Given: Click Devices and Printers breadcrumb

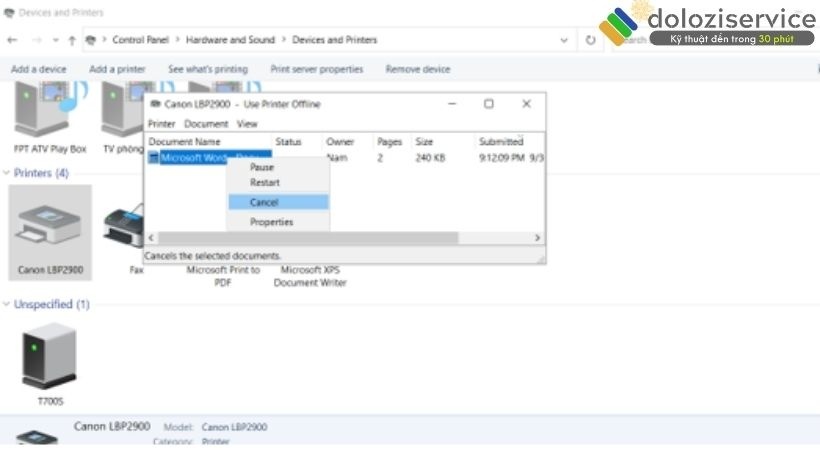Looking at the screenshot, I should (335, 40).
